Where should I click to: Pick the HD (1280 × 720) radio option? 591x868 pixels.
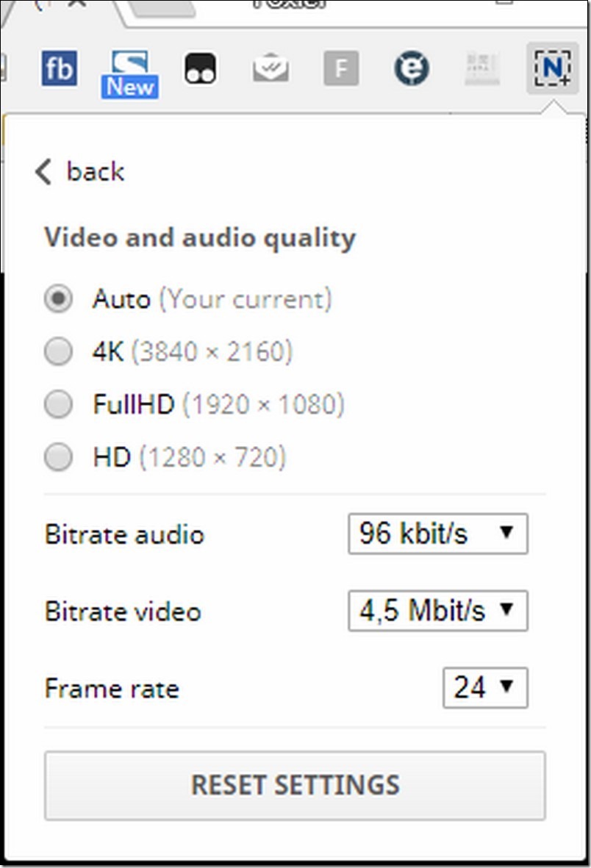pos(58,457)
